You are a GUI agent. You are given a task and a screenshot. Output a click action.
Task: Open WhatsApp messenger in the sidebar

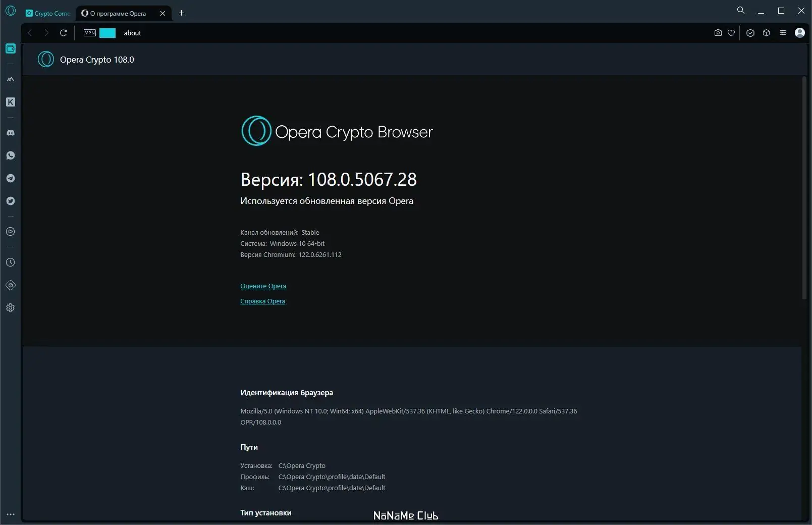click(11, 155)
